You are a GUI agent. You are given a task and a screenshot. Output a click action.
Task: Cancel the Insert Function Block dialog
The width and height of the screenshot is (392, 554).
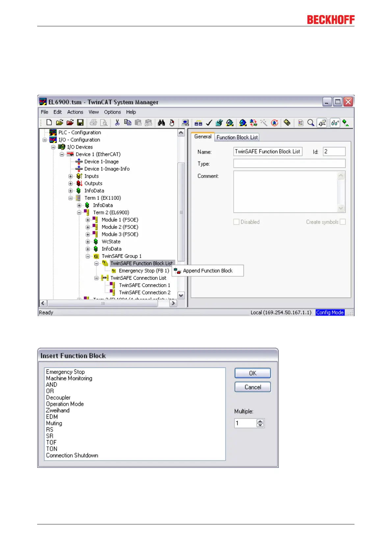pyautogui.click(x=252, y=387)
